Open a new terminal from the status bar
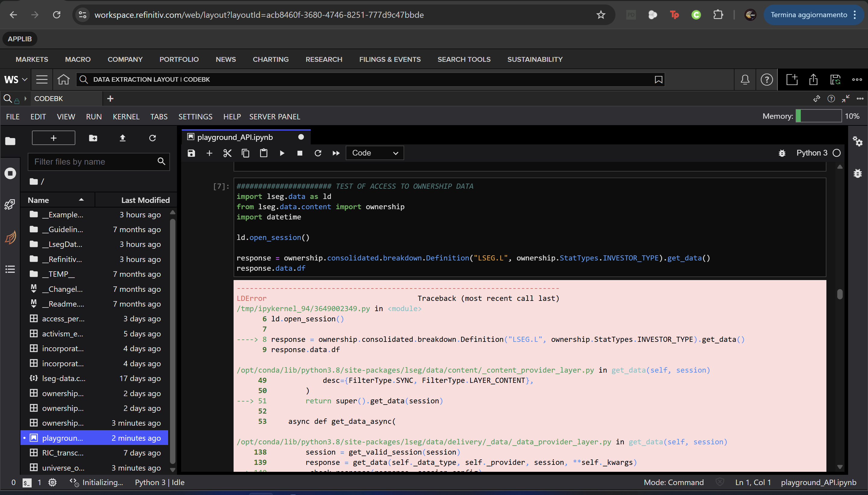 coord(27,482)
